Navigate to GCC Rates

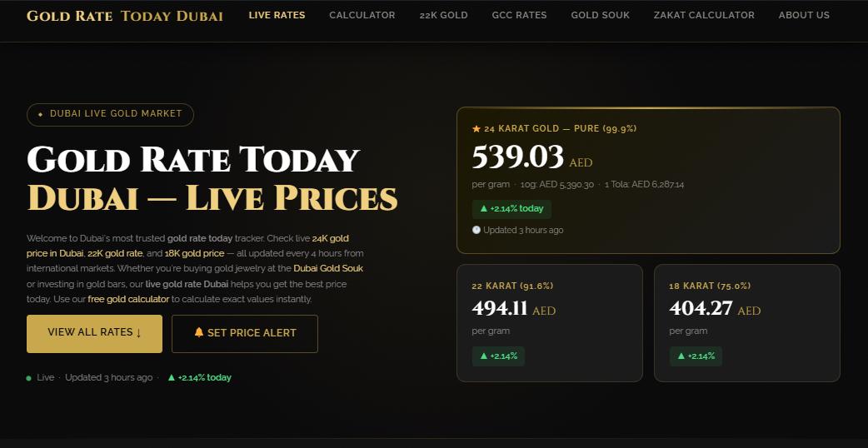click(520, 15)
